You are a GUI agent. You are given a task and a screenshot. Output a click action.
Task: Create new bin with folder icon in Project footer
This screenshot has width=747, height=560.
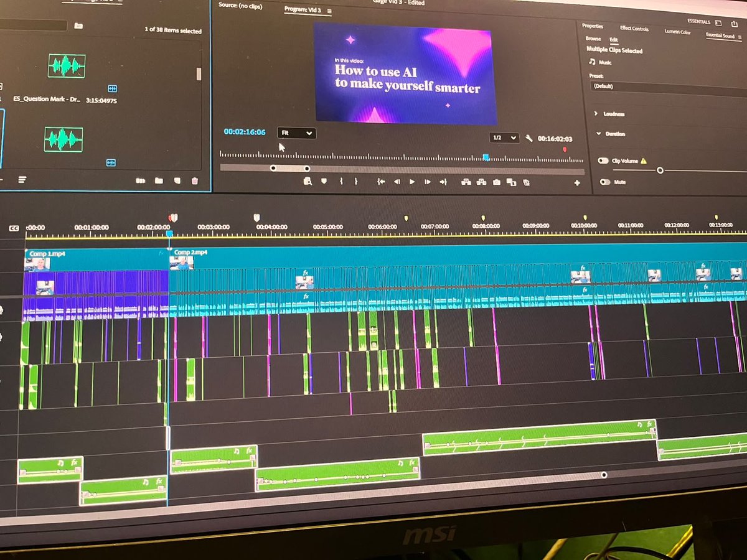pyautogui.click(x=159, y=180)
